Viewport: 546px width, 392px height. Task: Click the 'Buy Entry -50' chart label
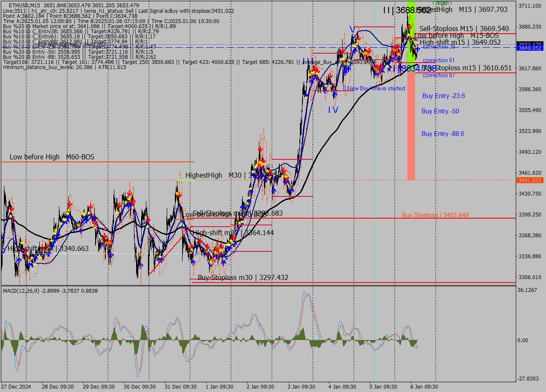pyautogui.click(x=440, y=111)
